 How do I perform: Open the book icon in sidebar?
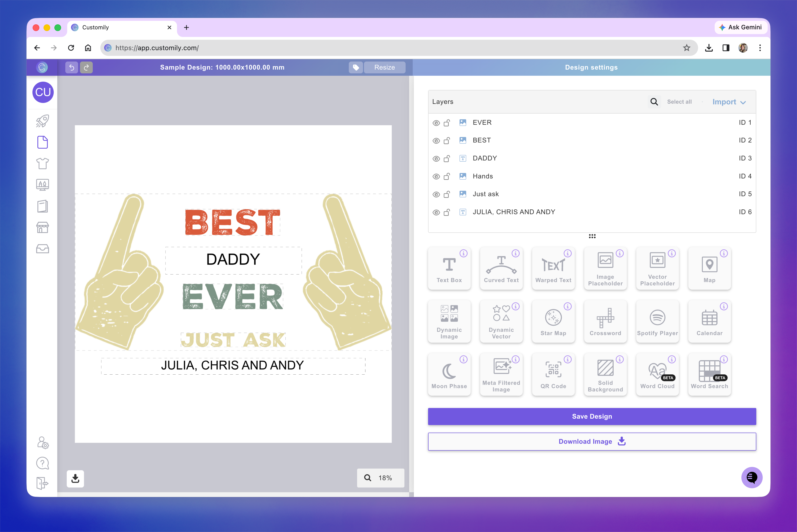[42, 206]
